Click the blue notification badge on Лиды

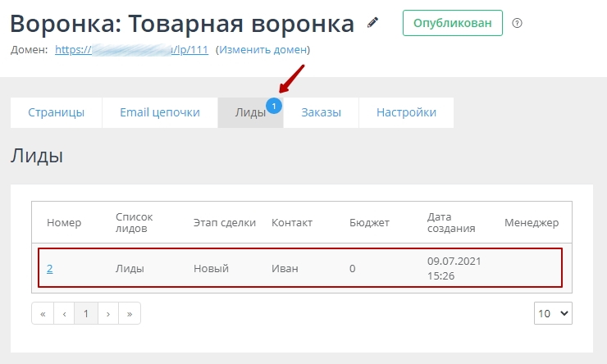pyautogui.click(x=274, y=105)
